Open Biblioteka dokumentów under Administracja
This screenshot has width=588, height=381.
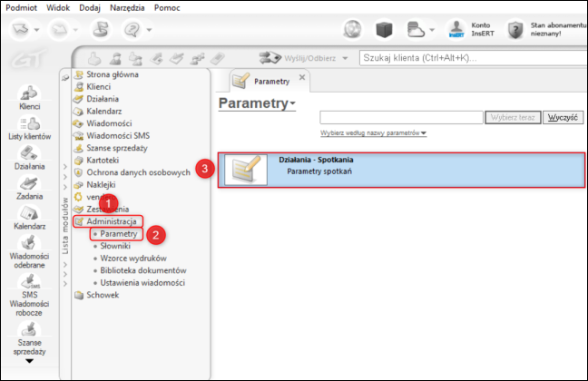pos(142,270)
